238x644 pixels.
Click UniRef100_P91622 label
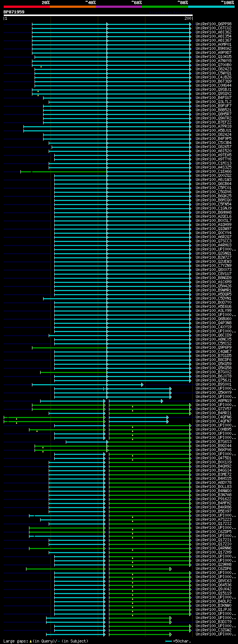click(213, 499)
